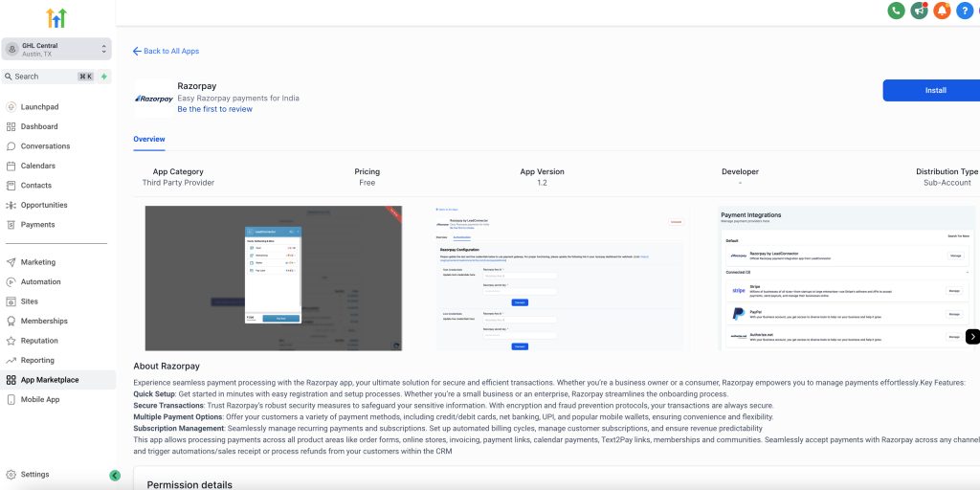Click the blue help question-mark icon
This screenshot has height=490, width=980.
click(965, 11)
